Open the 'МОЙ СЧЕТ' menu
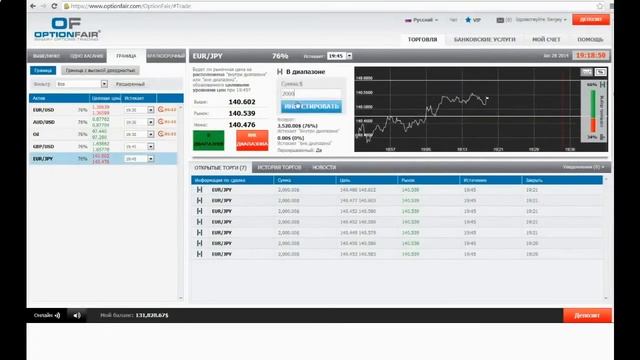 click(546, 40)
